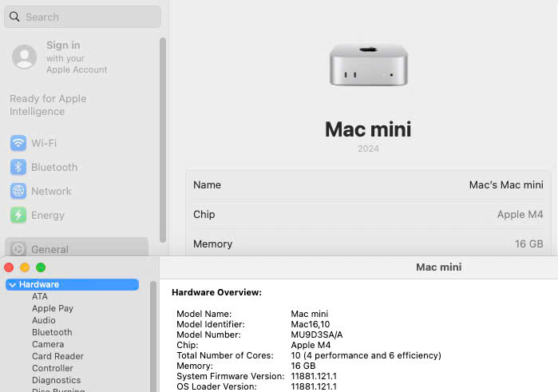Viewport: 558px width, 392px height.
Task: Select Diagnostics in hardware list
Action: pyautogui.click(x=56, y=380)
